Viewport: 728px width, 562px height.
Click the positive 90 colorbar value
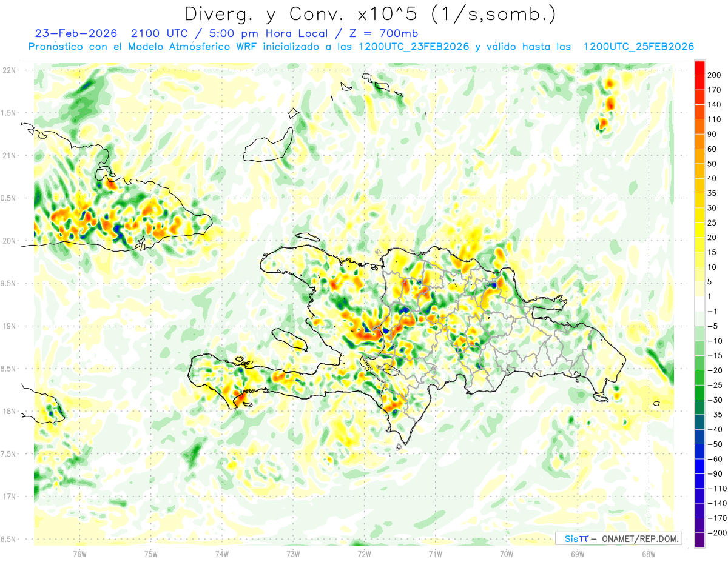click(x=713, y=134)
